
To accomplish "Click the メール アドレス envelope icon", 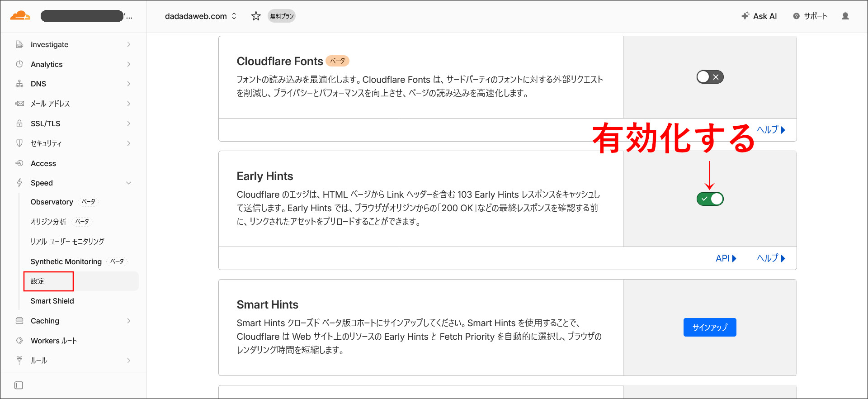I will tap(19, 104).
